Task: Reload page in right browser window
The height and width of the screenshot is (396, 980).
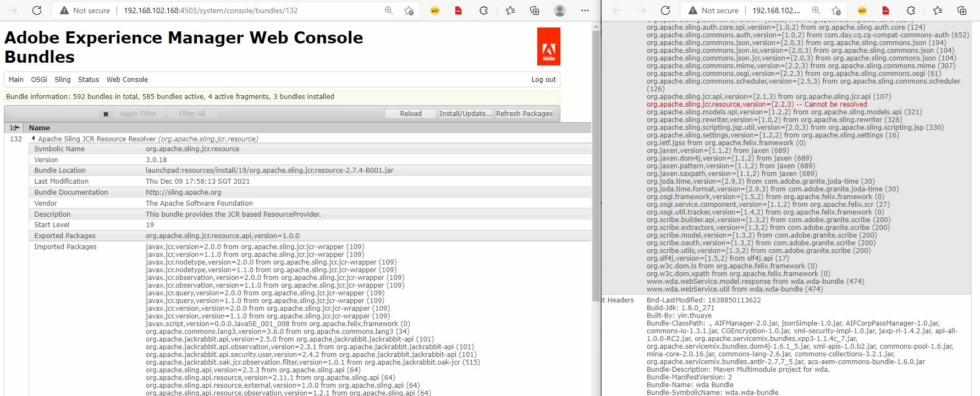Action: [665, 10]
